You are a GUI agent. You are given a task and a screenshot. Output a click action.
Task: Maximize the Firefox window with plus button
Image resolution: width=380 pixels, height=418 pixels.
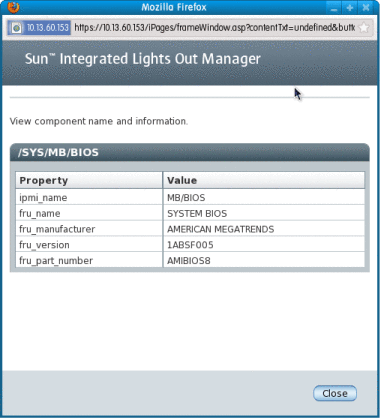pyautogui.click(x=350, y=7)
